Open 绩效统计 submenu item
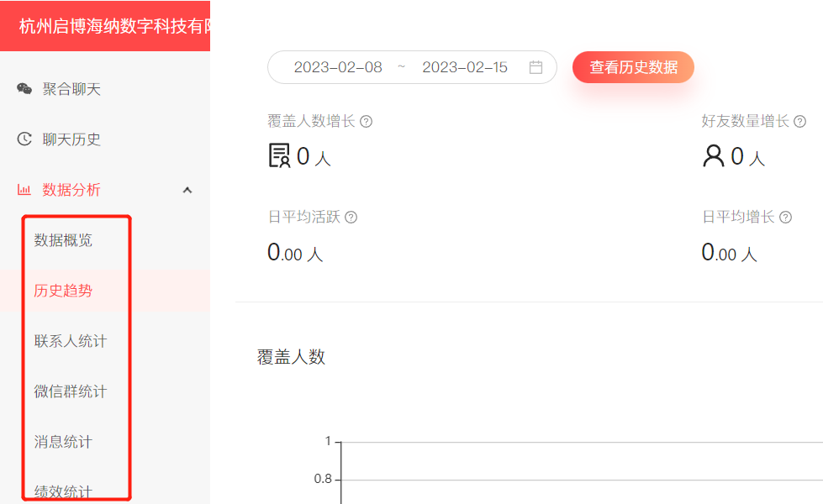This screenshot has width=823, height=504. 63,491
